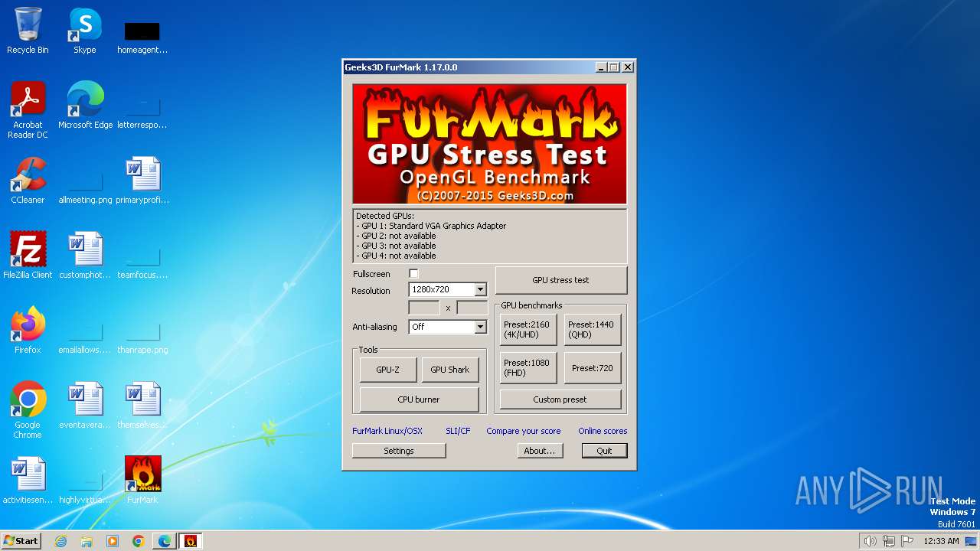The width and height of the screenshot is (980, 551).
Task: Open the FurMark desktop shortcut
Action: (142, 481)
